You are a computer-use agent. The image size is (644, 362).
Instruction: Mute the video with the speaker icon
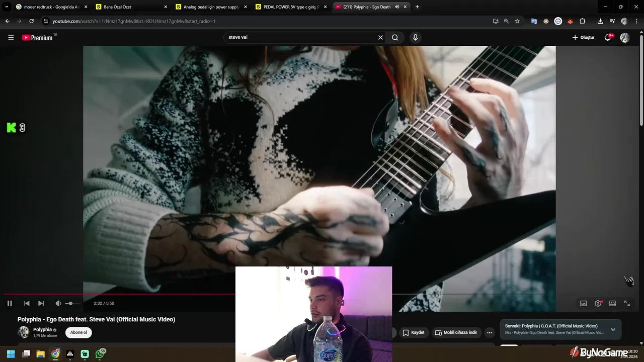58,303
